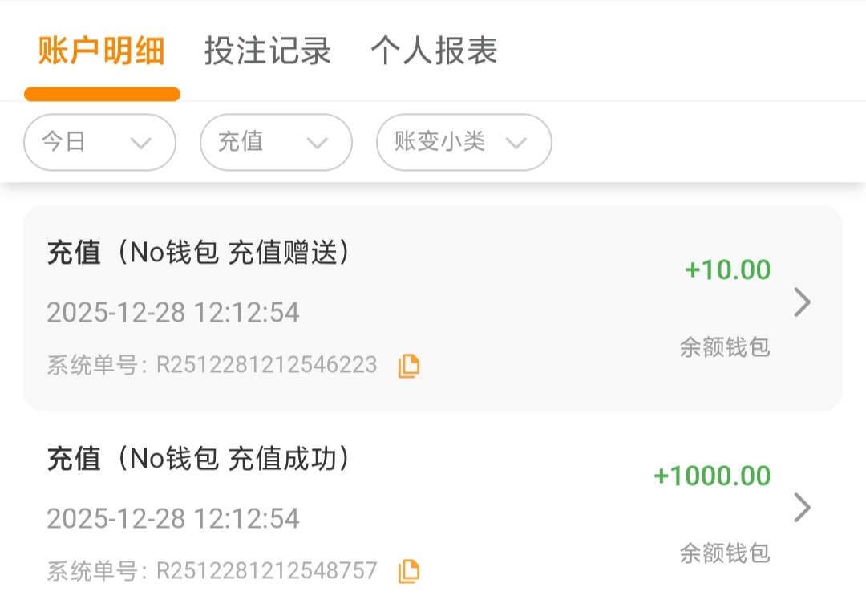Open details arrow for +10.00 recharge
The width and height of the screenshot is (866, 616).
coord(802,302)
